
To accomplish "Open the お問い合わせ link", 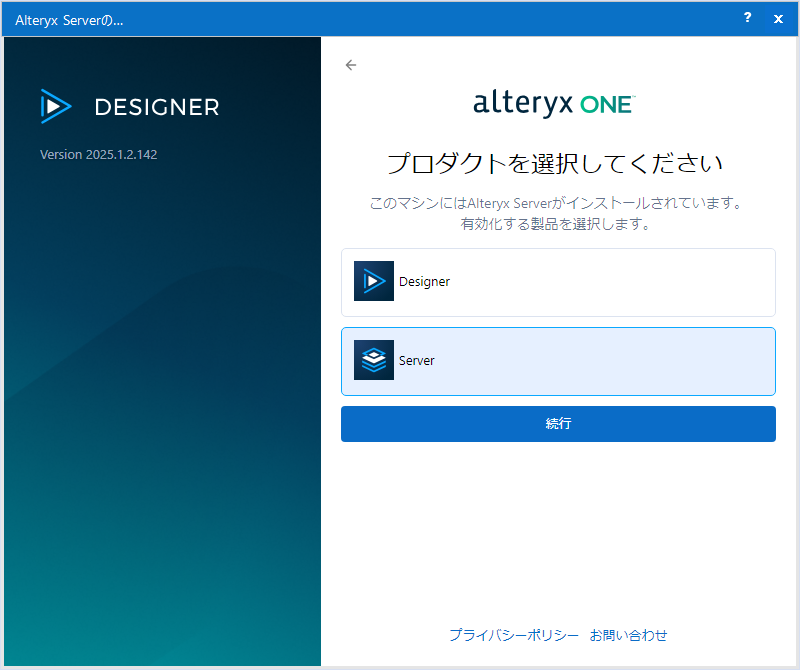I will click(628, 635).
